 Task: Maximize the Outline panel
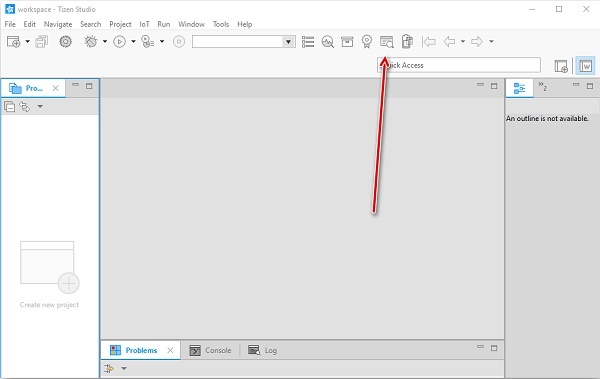tap(590, 86)
